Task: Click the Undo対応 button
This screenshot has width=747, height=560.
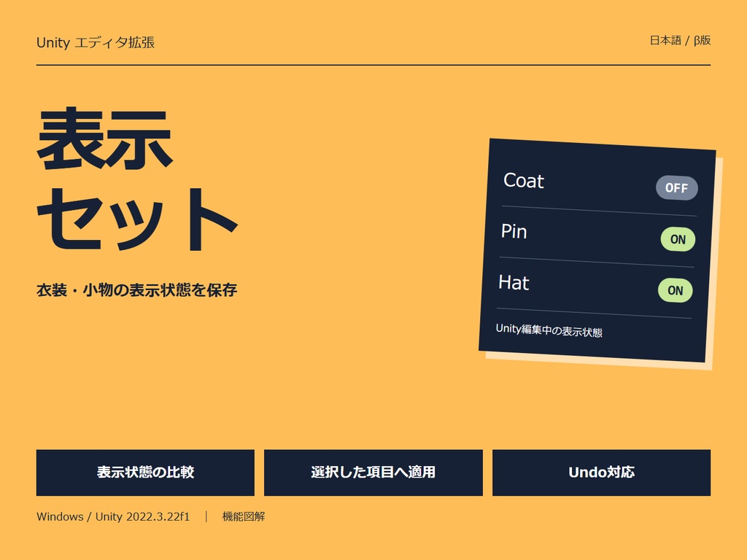Action: [x=601, y=472]
